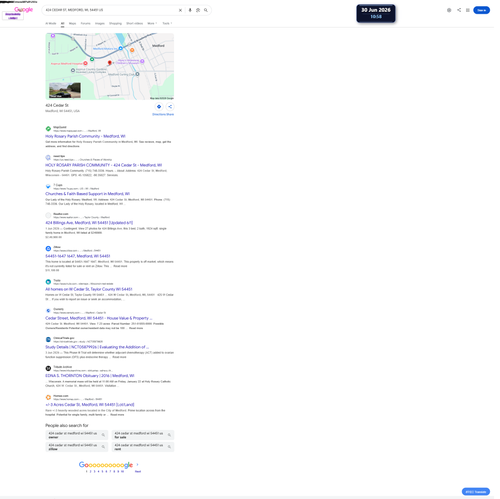Image resolution: width=500 pixels, height=499 pixels.
Task: Open 424 Billings Ave, Medford result link
Action: 89,223
